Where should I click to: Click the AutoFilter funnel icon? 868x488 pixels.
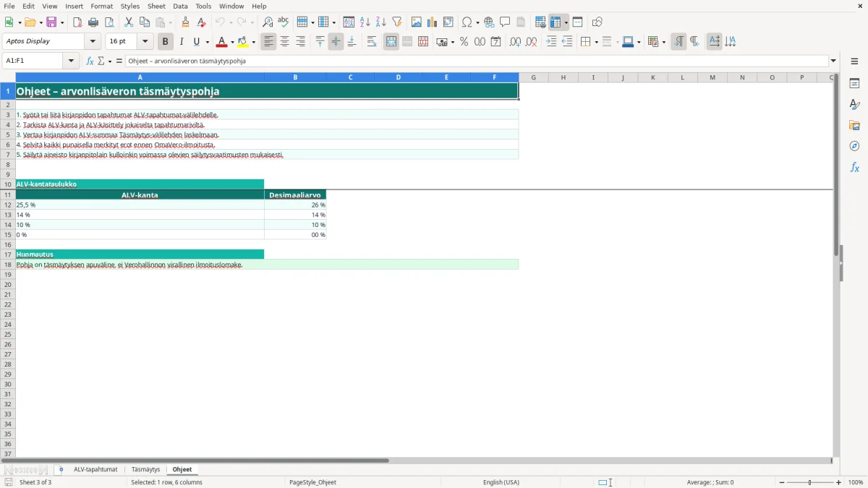pos(396,22)
